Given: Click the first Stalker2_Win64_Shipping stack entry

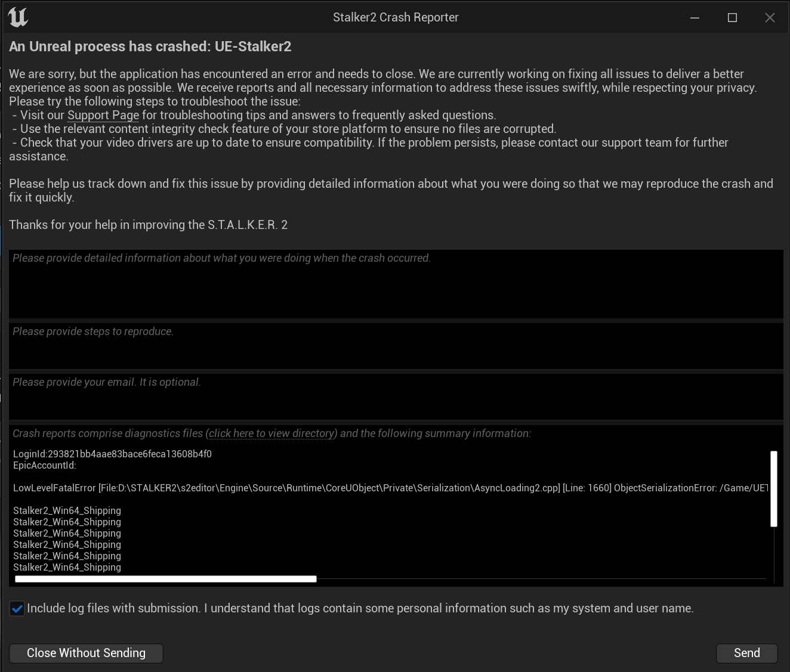Looking at the screenshot, I should 67,510.
